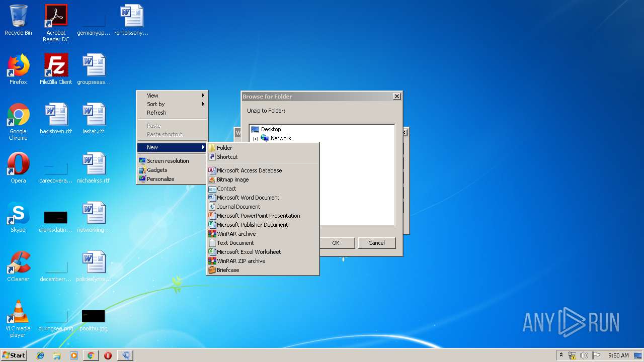644x362 pixels.
Task: Create a new Microsoft Access Database
Action: 263,170
